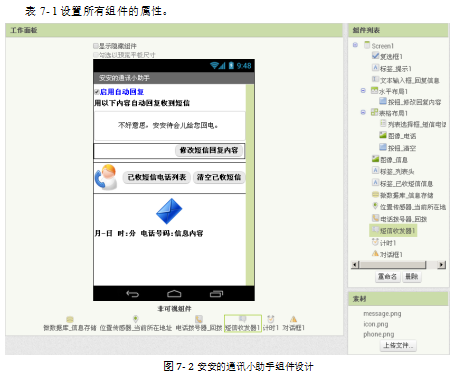Click the 清空已收短信 button in preview
454x386 pixels.
pos(219,177)
